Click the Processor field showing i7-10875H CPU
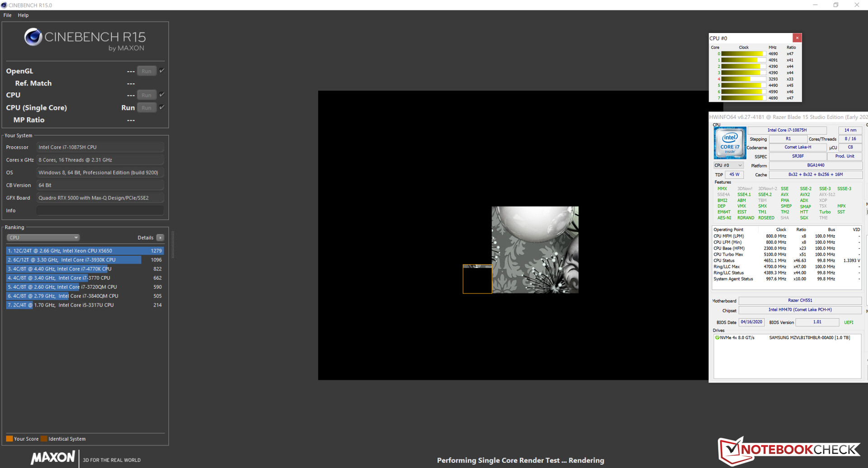The width and height of the screenshot is (868, 468). click(x=100, y=147)
